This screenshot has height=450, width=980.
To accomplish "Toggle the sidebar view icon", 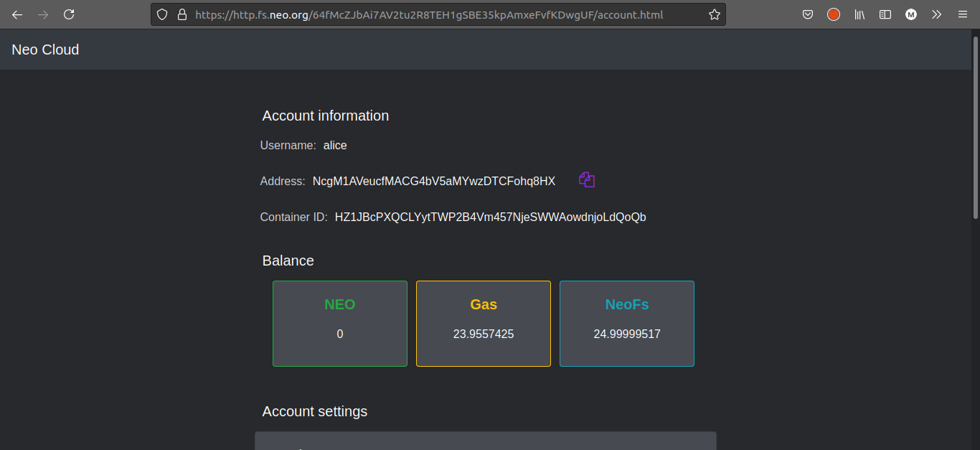I will coord(885,14).
